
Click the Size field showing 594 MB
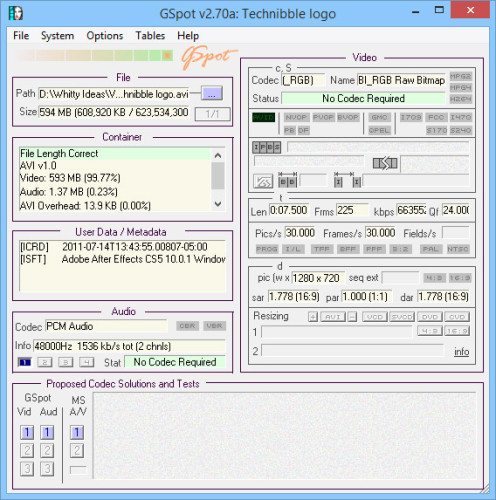coord(114,112)
